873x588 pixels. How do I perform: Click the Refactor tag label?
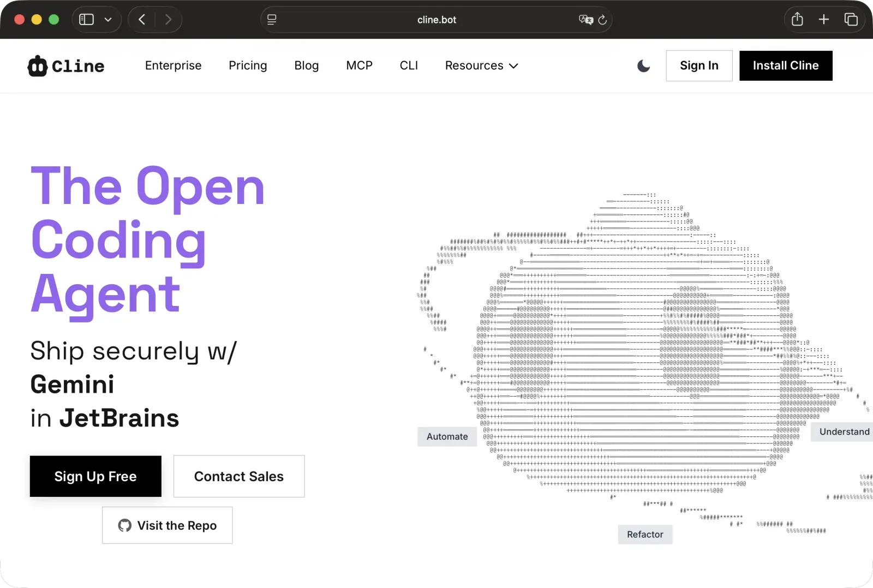click(x=645, y=535)
